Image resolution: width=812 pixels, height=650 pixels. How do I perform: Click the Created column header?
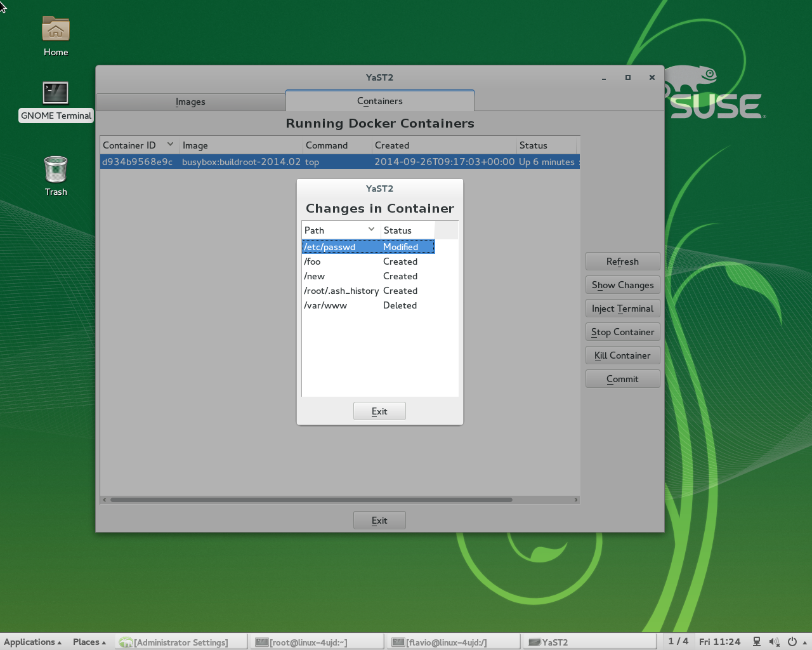444,145
